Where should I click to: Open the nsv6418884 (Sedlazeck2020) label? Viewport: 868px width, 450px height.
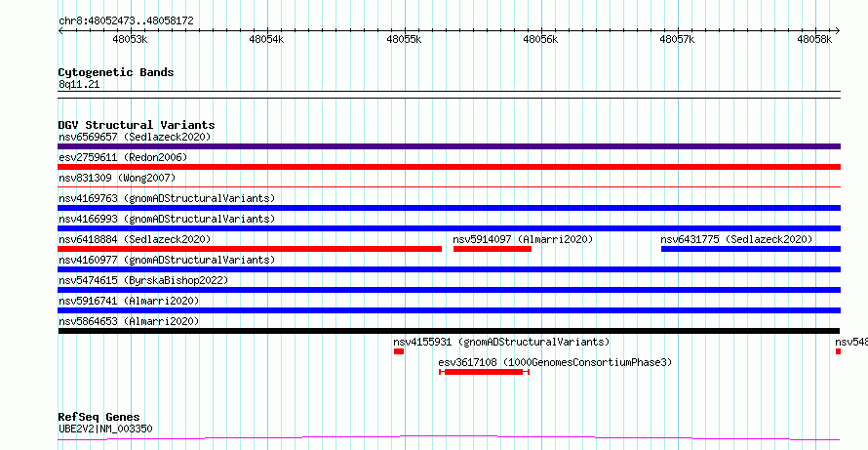135,239
